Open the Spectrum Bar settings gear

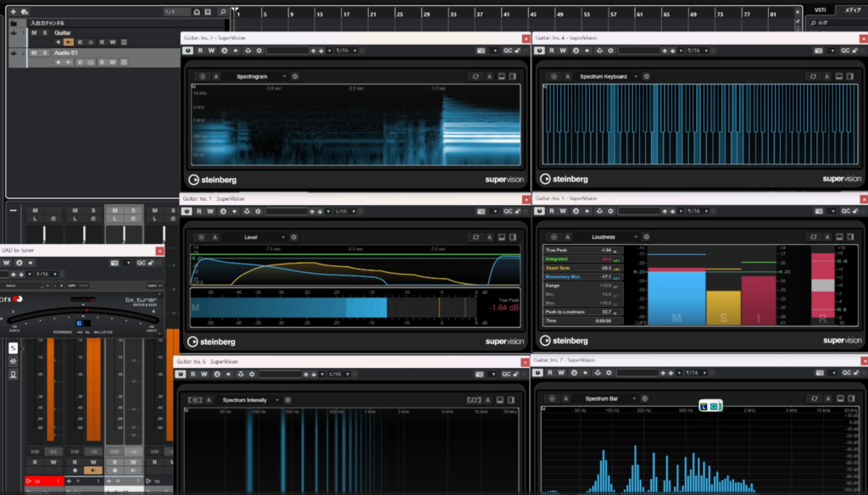[645, 398]
